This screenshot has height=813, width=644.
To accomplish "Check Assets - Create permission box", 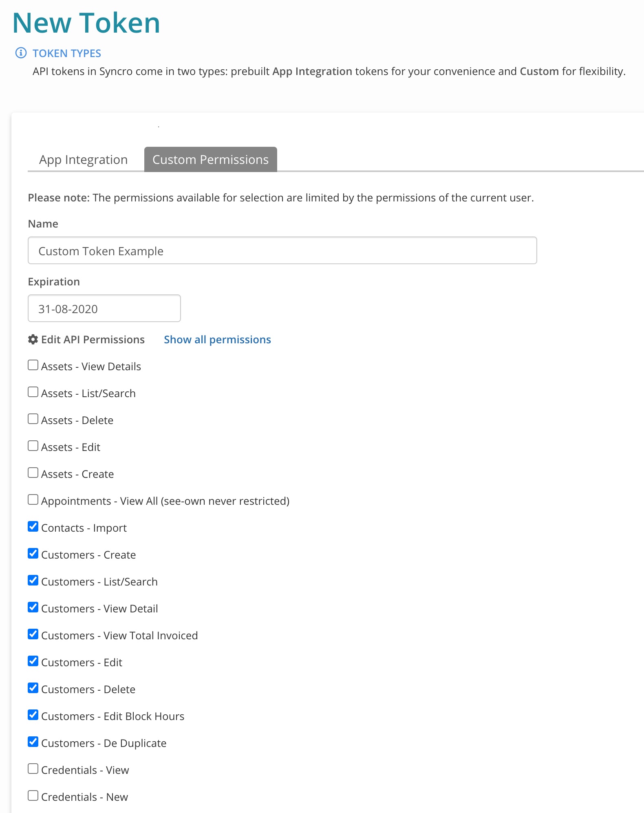I will 33,473.
